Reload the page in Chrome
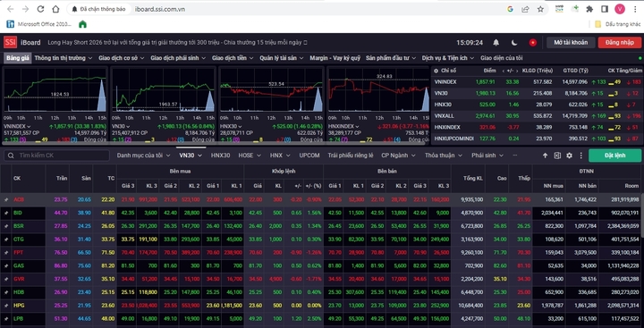The width and height of the screenshot is (644, 328). (x=40, y=9)
